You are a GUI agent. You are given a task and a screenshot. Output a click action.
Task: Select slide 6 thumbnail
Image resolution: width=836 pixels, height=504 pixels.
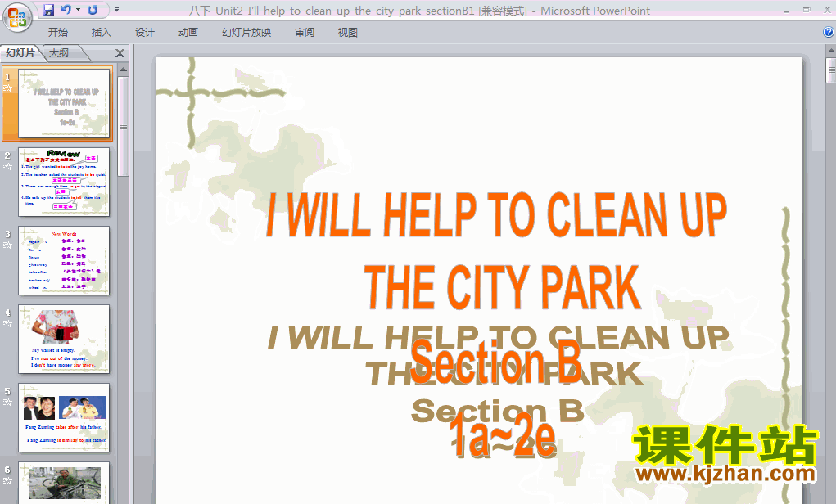[64, 483]
